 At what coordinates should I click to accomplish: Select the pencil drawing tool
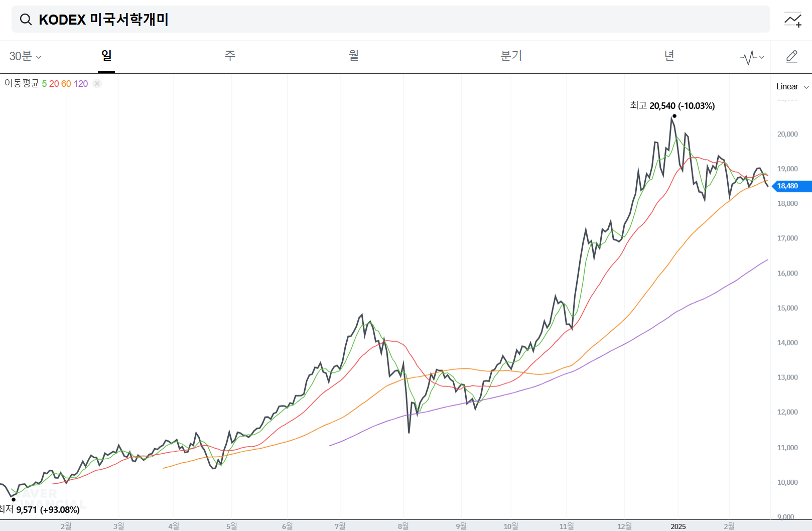point(792,56)
